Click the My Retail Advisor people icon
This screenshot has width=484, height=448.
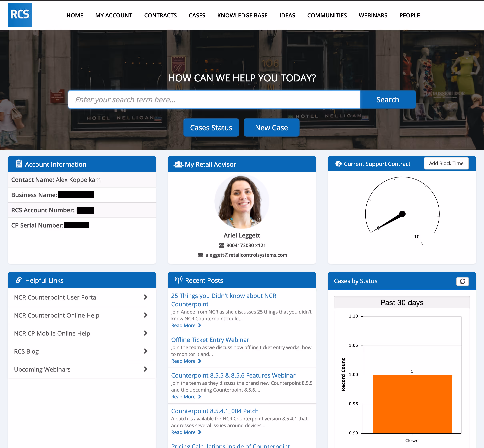point(178,164)
